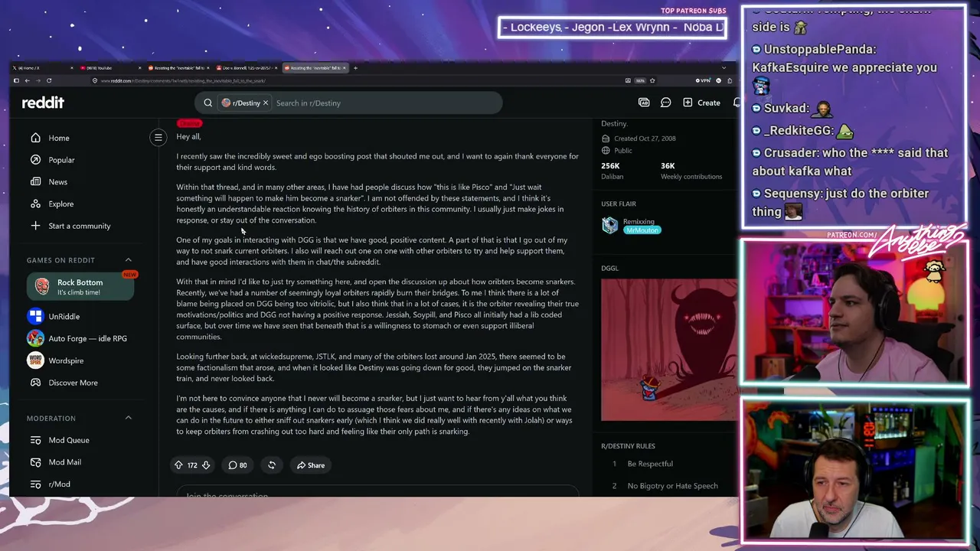Click Start a community
Viewport: 980px width, 551px height.
coord(70,226)
